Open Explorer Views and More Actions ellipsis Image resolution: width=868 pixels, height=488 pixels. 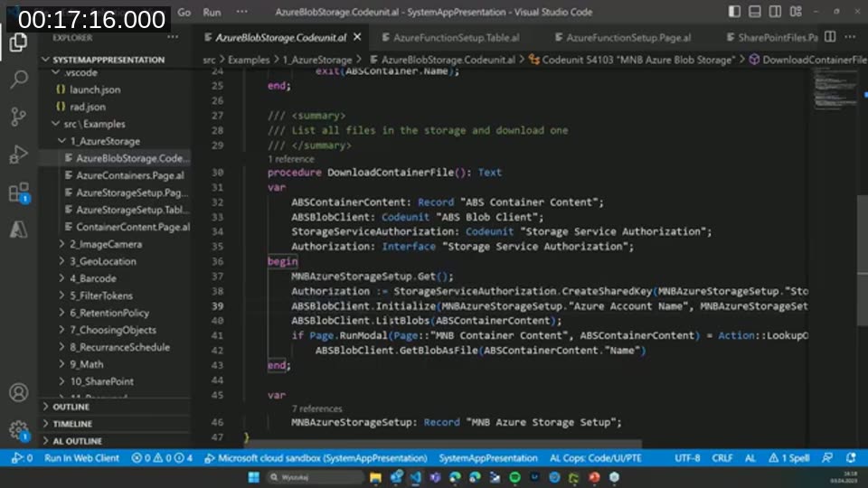[173, 37]
